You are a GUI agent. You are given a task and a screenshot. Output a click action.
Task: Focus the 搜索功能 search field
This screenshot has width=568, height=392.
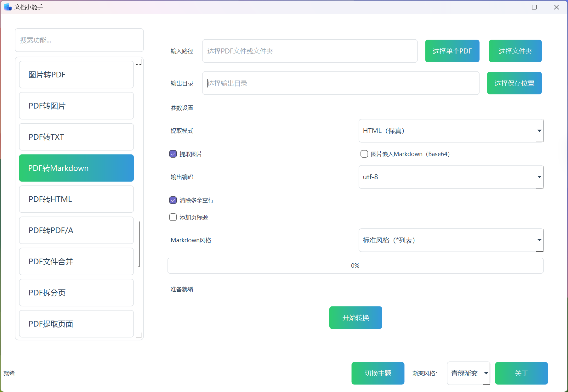[x=79, y=40]
